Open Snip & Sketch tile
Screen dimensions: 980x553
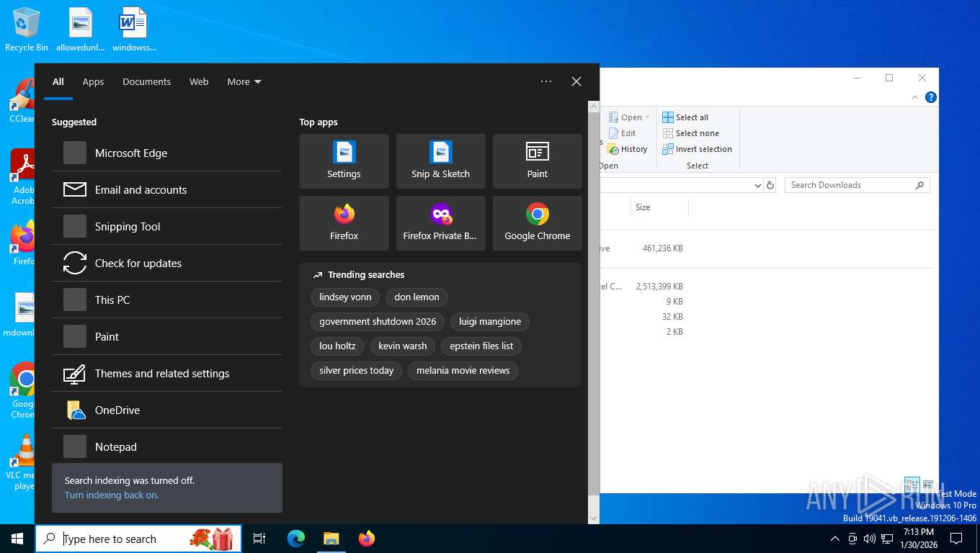pos(440,161)
